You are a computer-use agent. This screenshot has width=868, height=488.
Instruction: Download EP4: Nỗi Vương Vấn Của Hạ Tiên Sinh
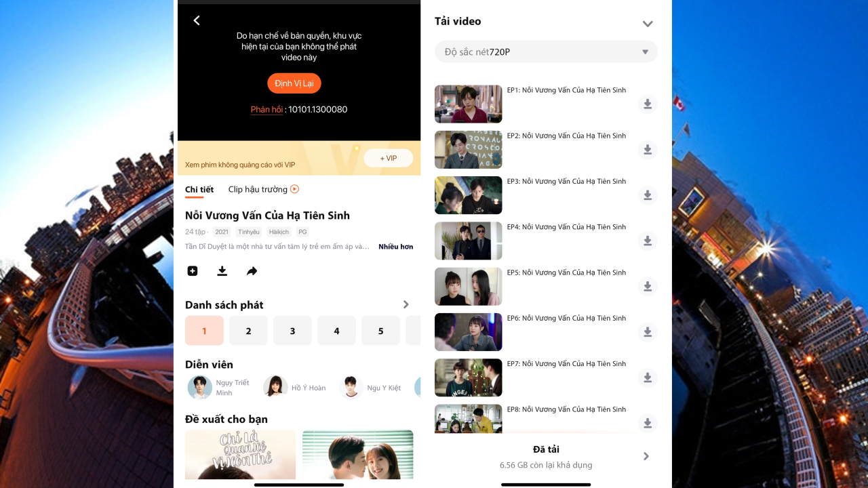point(648,241)
